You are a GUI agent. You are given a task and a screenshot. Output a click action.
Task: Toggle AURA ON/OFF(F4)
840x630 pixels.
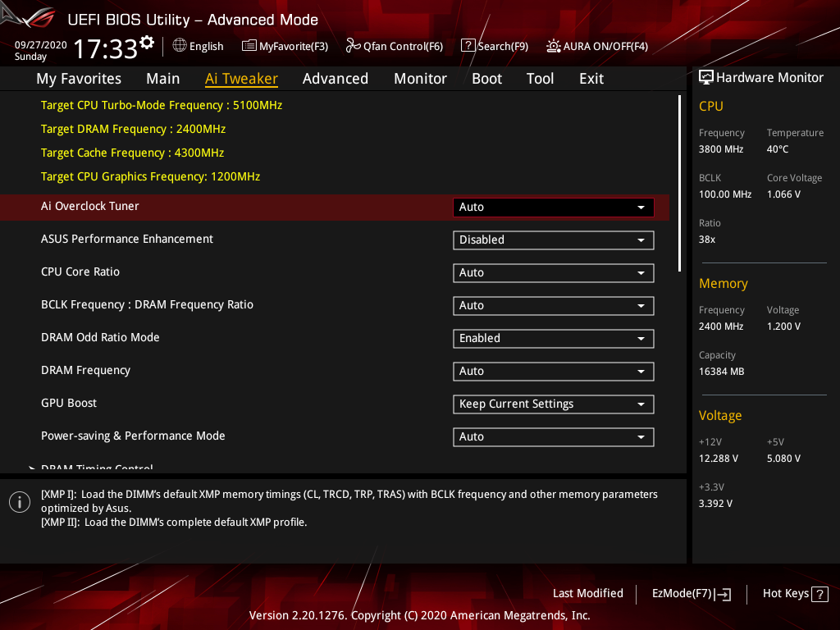pyautogui.click(x=597, y=46)
